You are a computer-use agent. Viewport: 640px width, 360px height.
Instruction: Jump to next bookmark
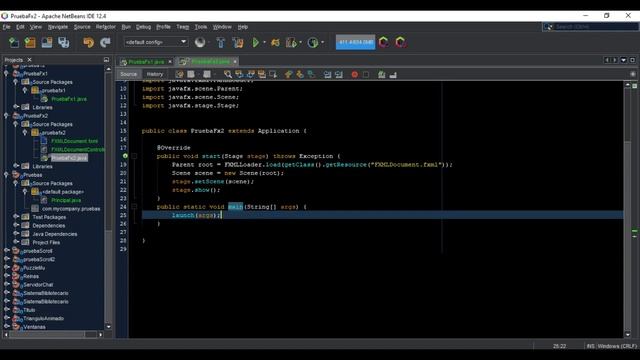pyautogui.click(x=300, y=74)
